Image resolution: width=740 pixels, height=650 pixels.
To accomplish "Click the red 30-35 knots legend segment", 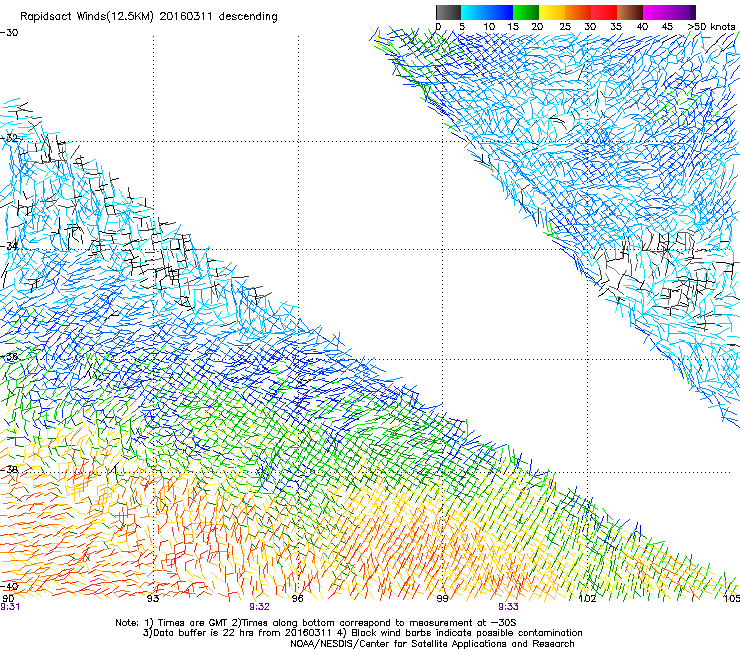I will tap(604, 12).
